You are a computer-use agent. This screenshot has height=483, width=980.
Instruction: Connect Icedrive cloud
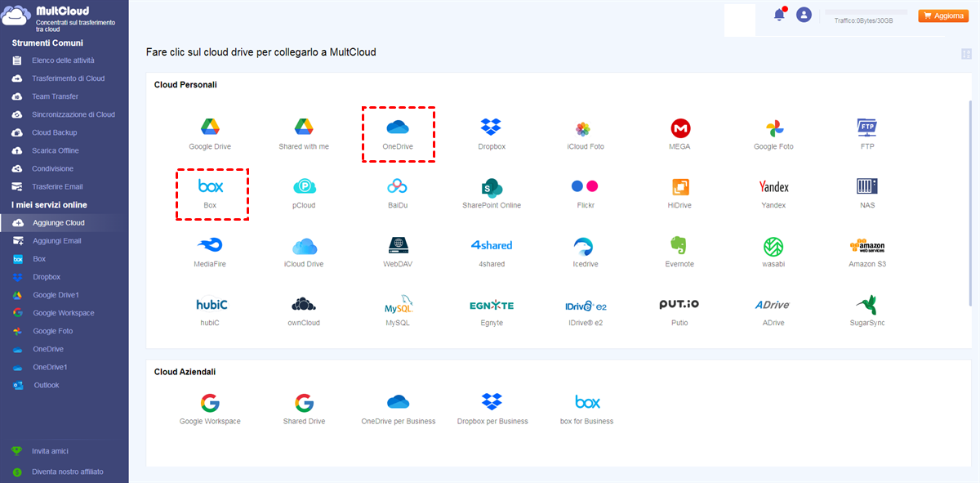[586, 252]
